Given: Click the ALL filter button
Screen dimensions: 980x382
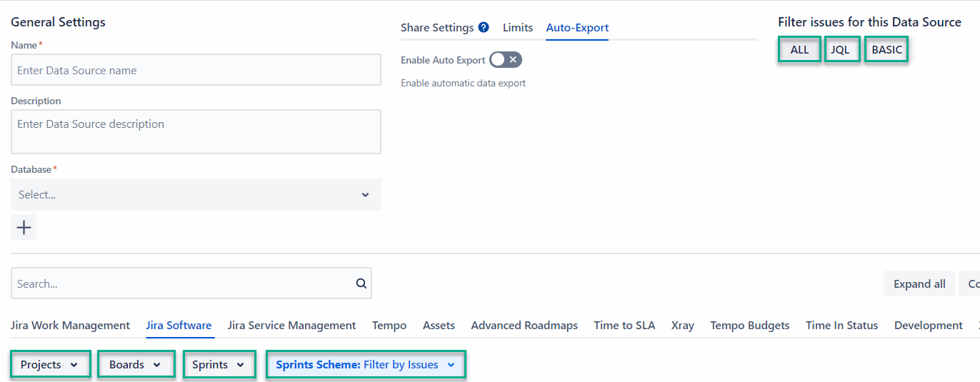Looking at the screenshot, I should click(x=799, y=50).
